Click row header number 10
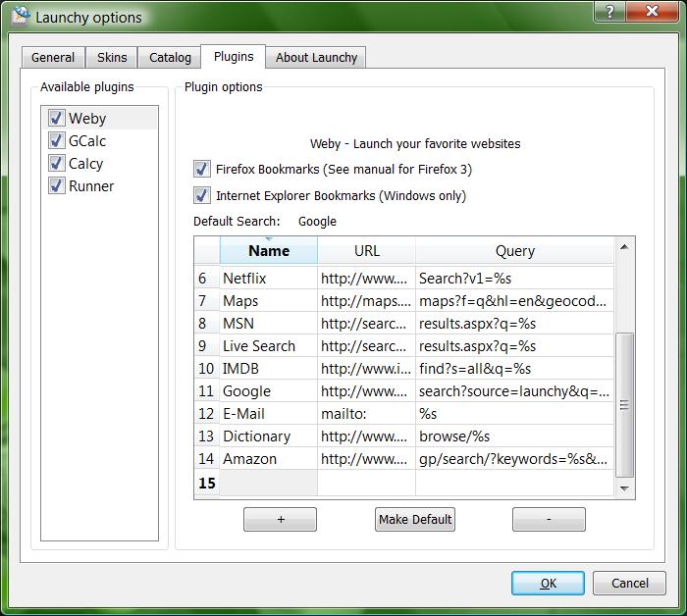 click(207, 368)
